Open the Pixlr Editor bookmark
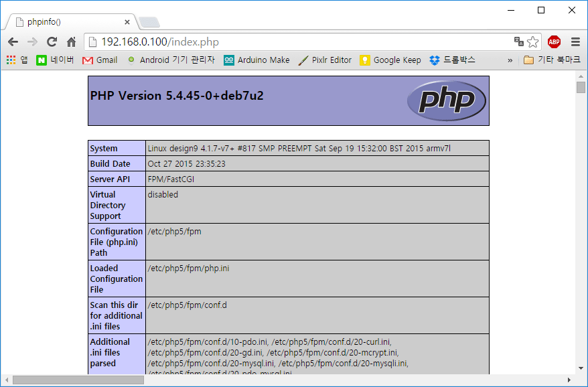The width and height of the screenshot is (588, 387). click(x=325, y=60)
